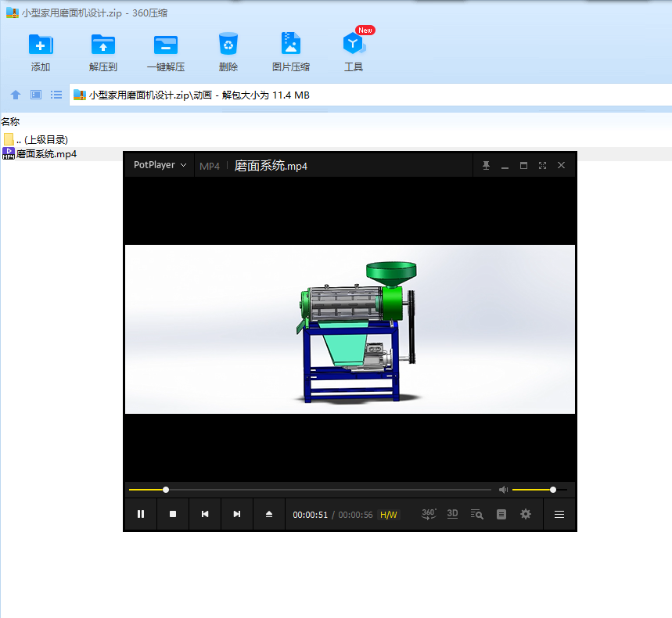Click the 删除 delete icon

tap(228, 44)
